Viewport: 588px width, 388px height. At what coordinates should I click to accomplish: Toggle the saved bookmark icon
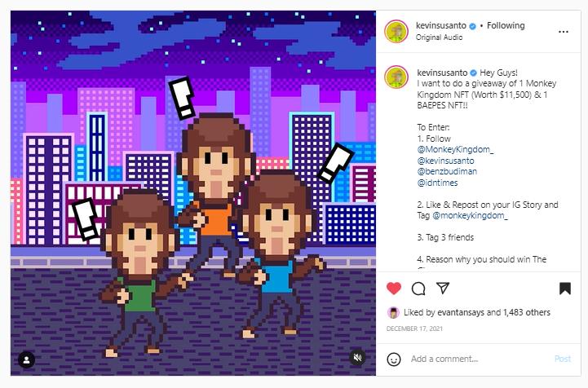[x=565, y=289]
